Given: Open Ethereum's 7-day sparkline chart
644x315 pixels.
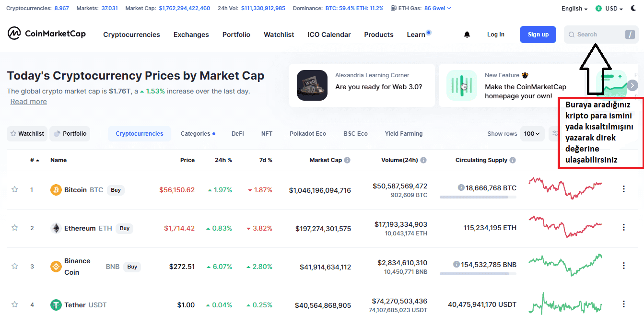Looking at the screenshot, I should pos(565,226).
